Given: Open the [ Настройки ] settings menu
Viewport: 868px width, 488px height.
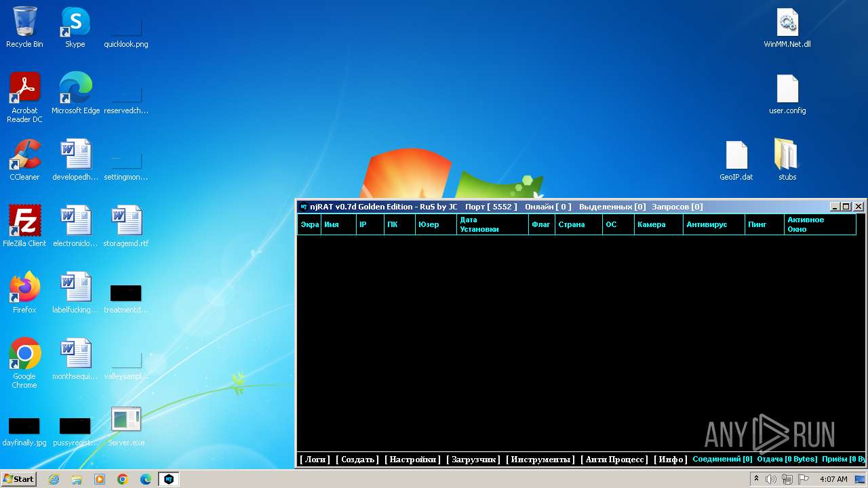Looking at the screenshot, I should coord(413,460).
